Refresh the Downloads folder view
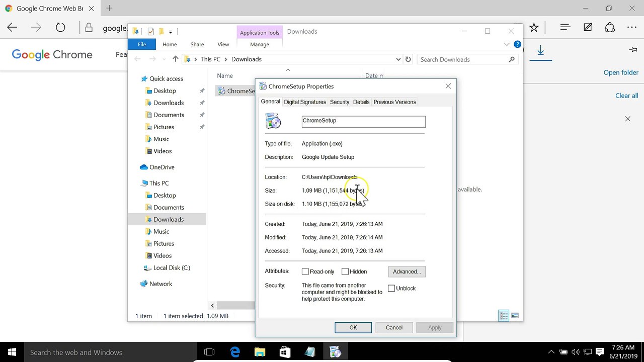Viewport: 644px width, 362px height. [x=408, y=59]
